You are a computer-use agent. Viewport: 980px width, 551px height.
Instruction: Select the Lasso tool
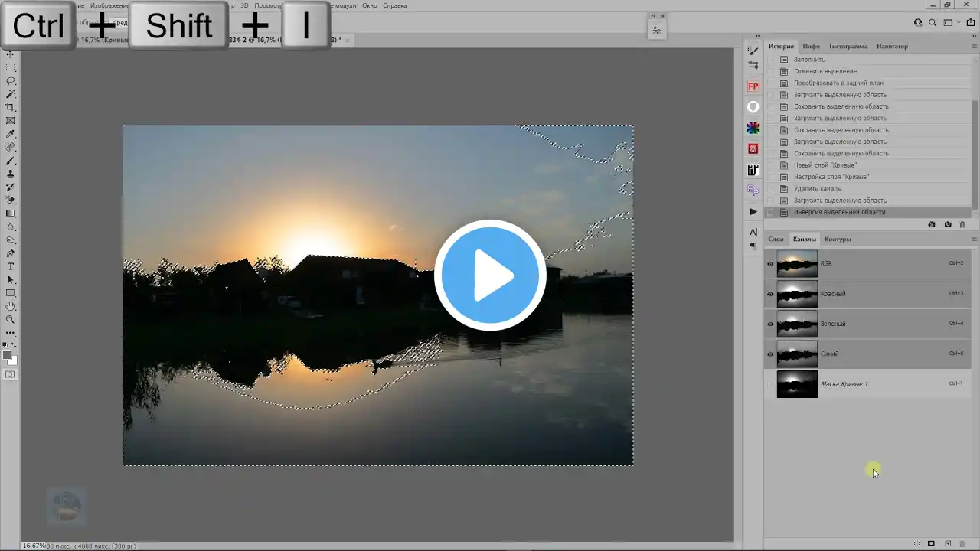[x=11, y=80]
